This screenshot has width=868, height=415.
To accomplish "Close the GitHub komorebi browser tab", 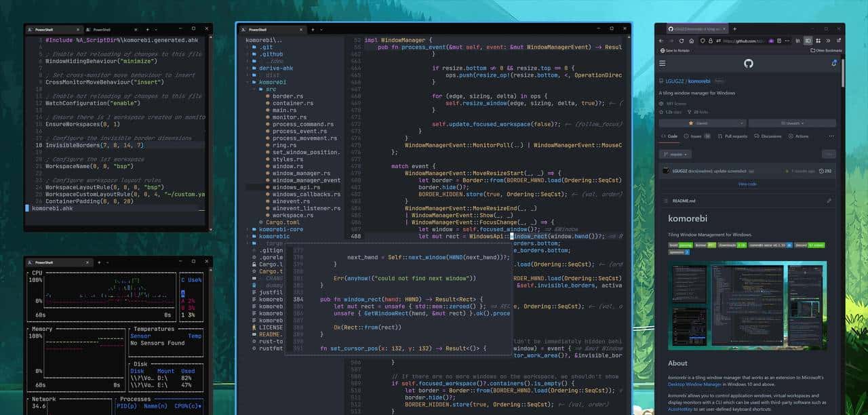I will coord(724,29).
